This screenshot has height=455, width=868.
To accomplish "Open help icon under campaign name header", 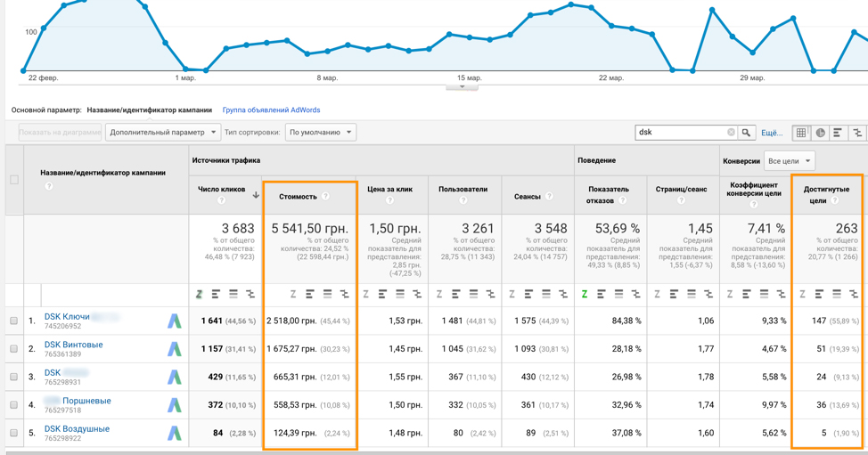I will (49, 186).
